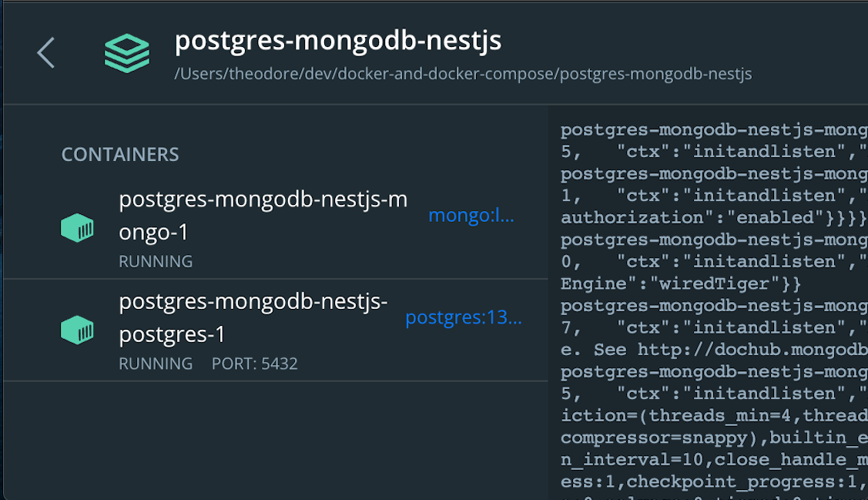Click the postgres-1 container cube icon
Screen dimensions: 868x500
point(77,330)
